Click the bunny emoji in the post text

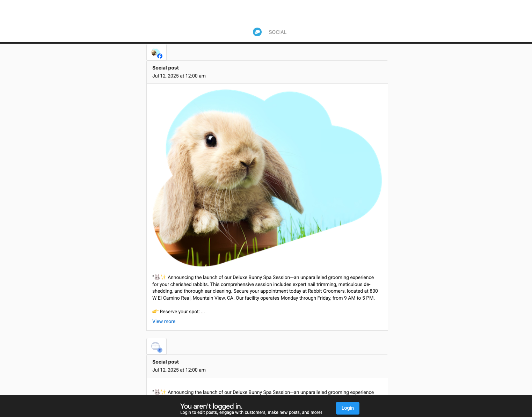click(157, 277)
